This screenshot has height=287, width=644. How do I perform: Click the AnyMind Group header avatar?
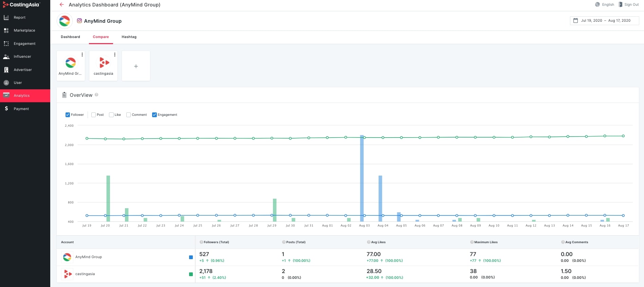[x=65, y=21]
